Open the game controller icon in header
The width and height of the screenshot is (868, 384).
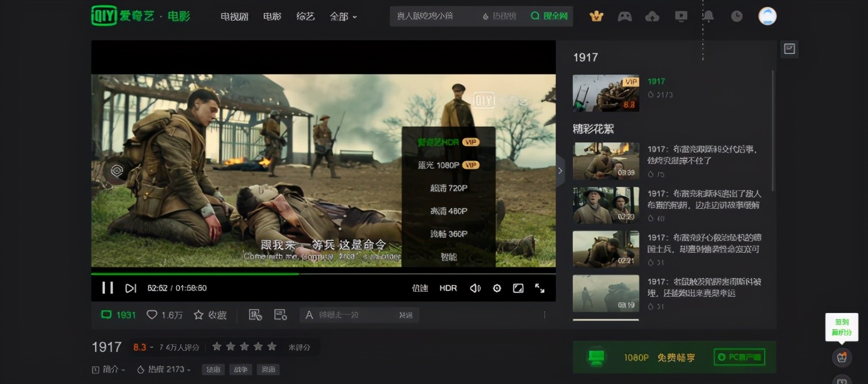coord(624,16)
